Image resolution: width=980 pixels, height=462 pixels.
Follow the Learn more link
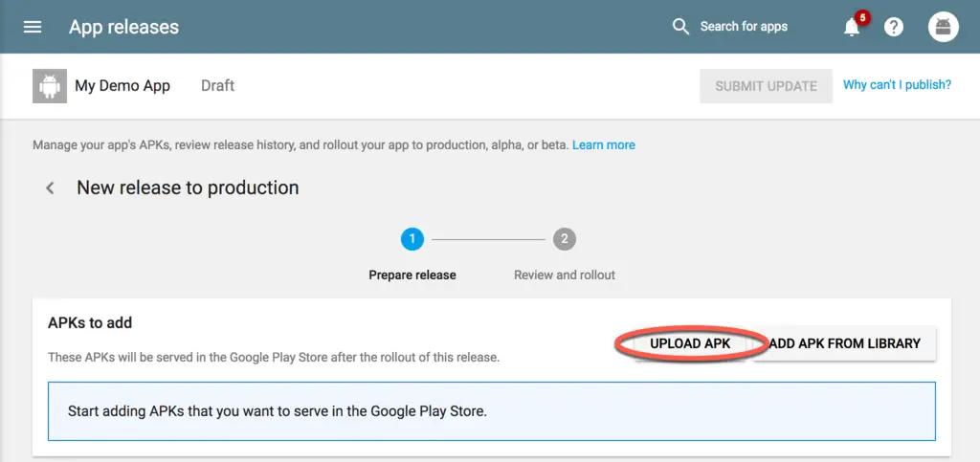click(x=603, y=145)
